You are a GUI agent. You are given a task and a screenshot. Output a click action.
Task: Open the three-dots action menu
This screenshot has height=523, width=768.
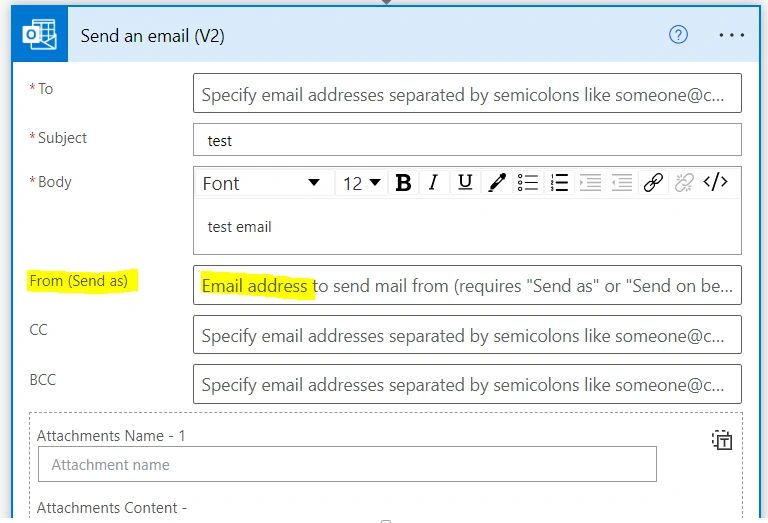731,35
